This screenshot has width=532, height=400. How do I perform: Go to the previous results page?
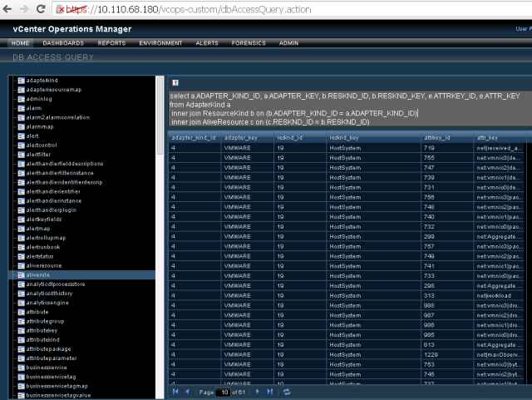[187, 391]
